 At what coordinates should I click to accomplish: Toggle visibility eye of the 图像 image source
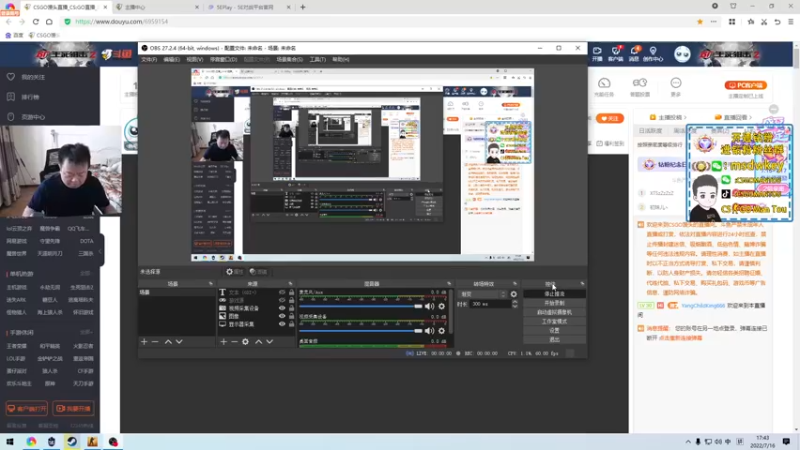[x=282, y=316]
